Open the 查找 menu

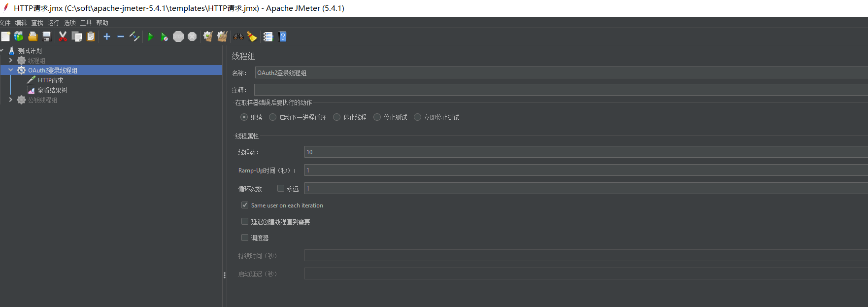[37, 23]
